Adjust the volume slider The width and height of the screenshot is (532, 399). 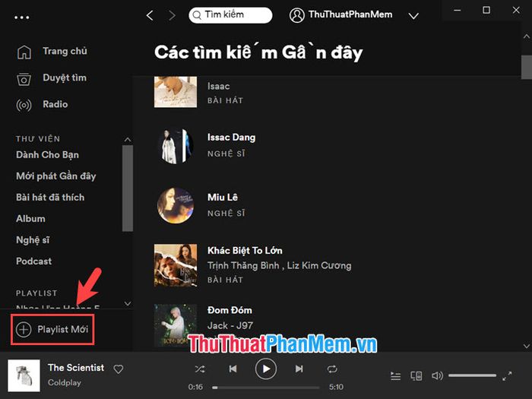tap(472, 375)
